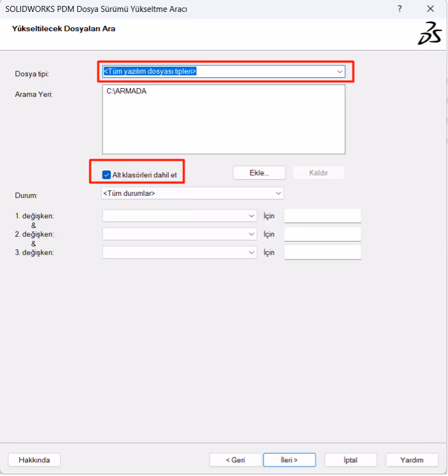Focus the 2. değişken İçin value field
This screenshot has width=448, height=476.
point(322,234)
